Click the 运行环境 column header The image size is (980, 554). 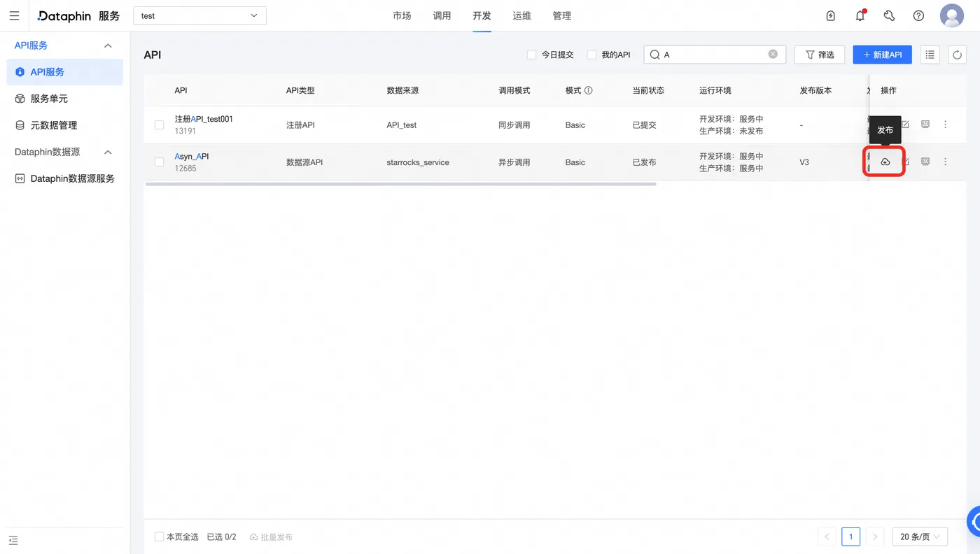point(715,90)
